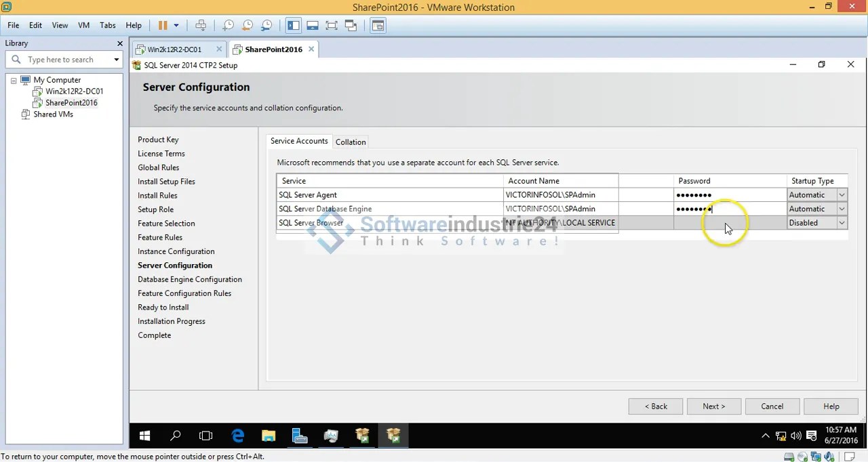
Task: Pause the virtual machine from toolbar
Action: point(163,26)
